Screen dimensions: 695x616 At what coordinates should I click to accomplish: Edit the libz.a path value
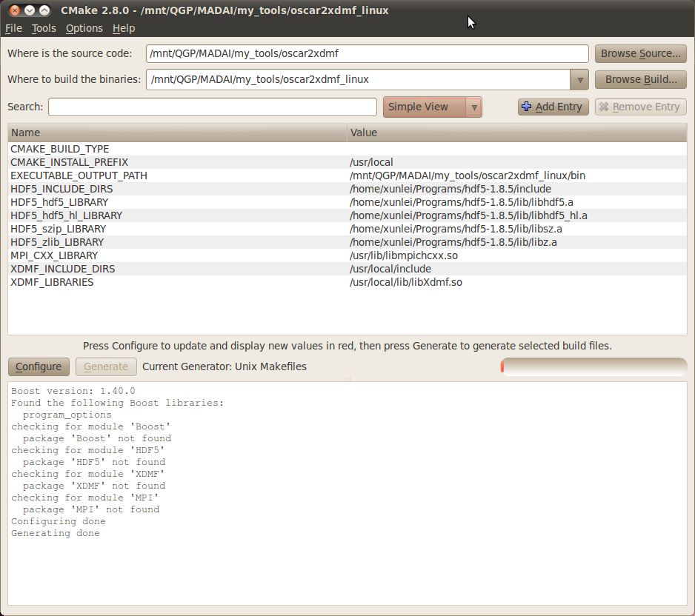coord(453,242)
